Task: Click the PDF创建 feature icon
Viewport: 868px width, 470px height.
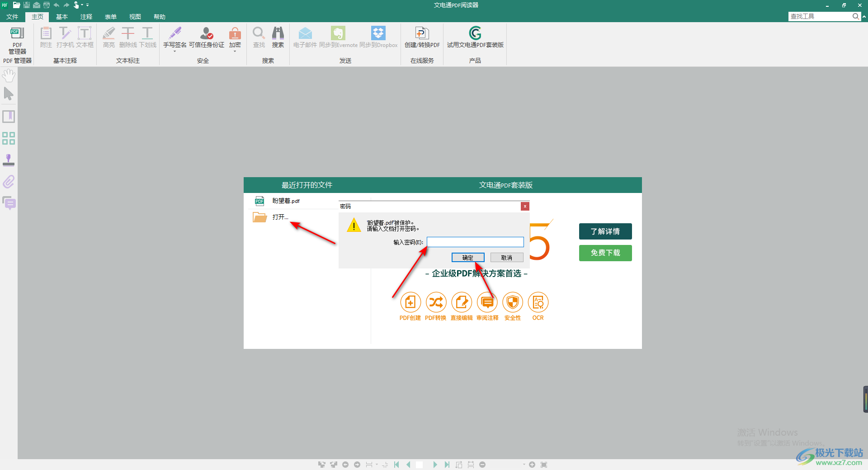Action: pyautogui.click(x=410, y=302)
